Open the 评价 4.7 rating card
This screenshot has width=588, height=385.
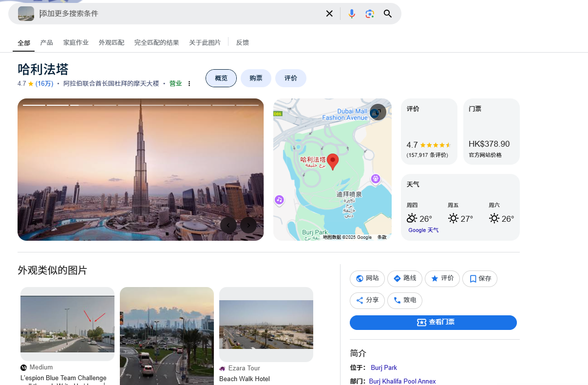[429, 132]
